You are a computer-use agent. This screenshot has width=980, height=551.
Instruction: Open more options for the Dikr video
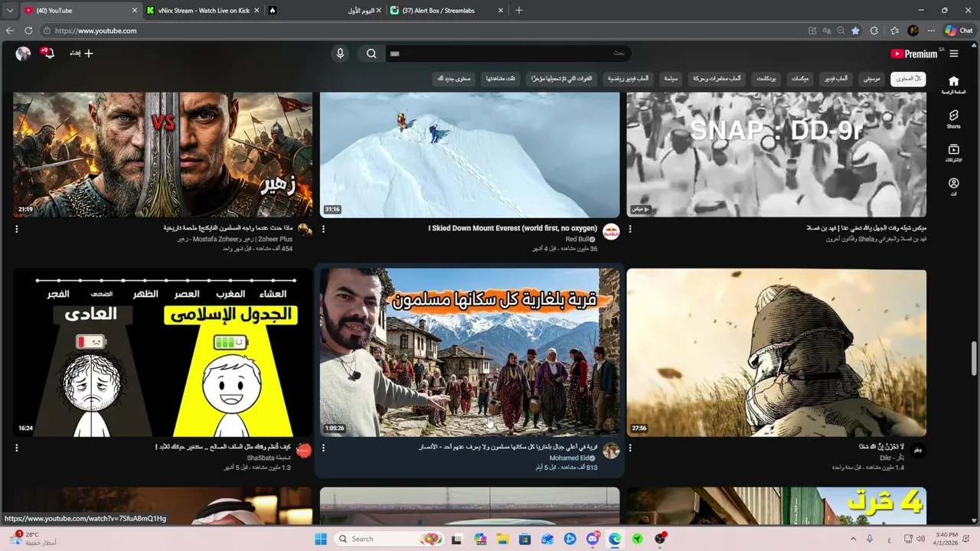[x=630, y=448]
